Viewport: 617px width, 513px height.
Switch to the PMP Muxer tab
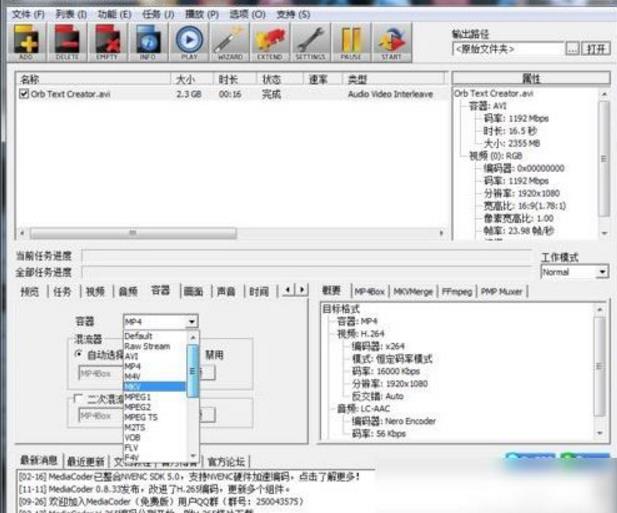[x=502, y=292]
